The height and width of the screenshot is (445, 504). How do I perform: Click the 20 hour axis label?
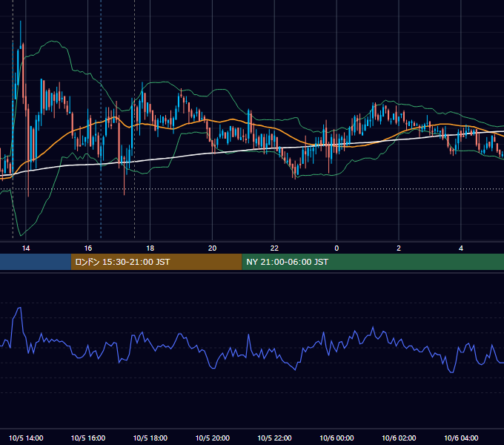click(x=212, y=248)
